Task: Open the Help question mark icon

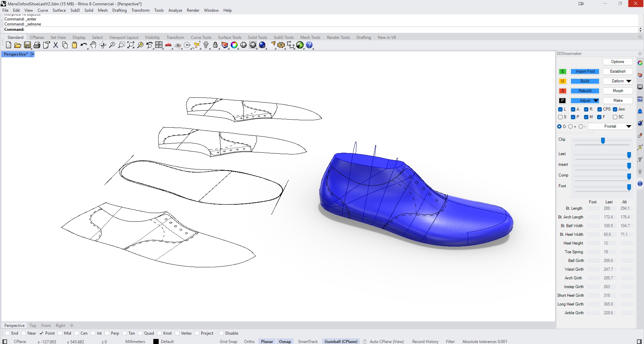Action: (x=309, y=45)
